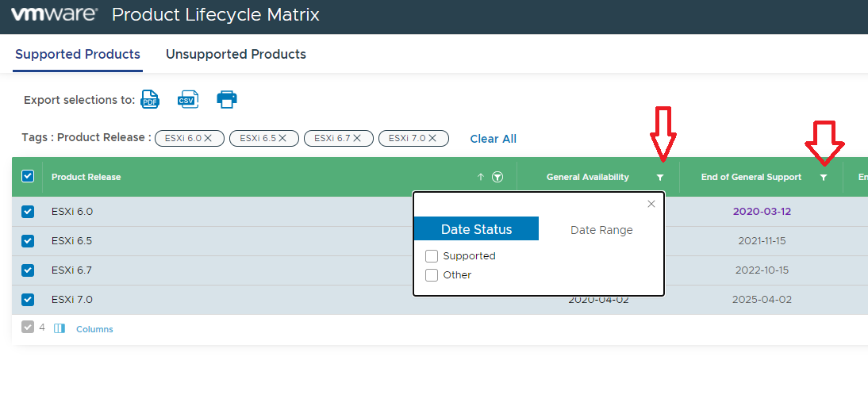
Task: Click End of General Support header
Action: coord(751,177)
